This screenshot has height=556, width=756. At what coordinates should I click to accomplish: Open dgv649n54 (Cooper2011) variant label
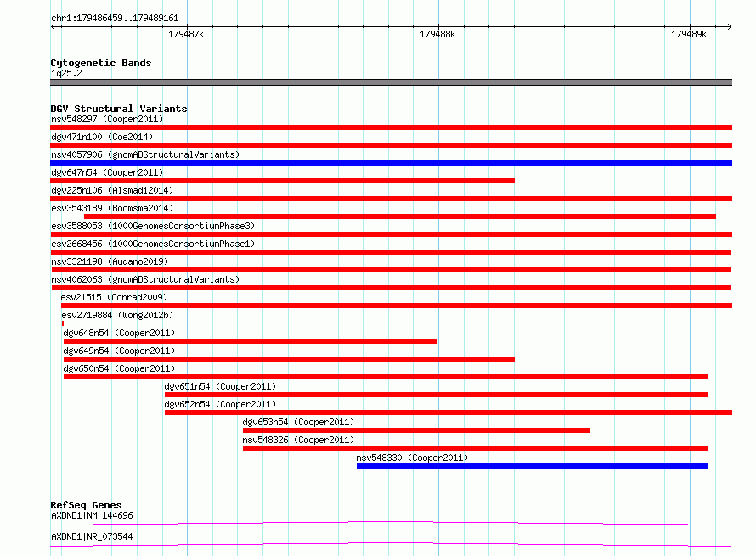coord(119,351)
